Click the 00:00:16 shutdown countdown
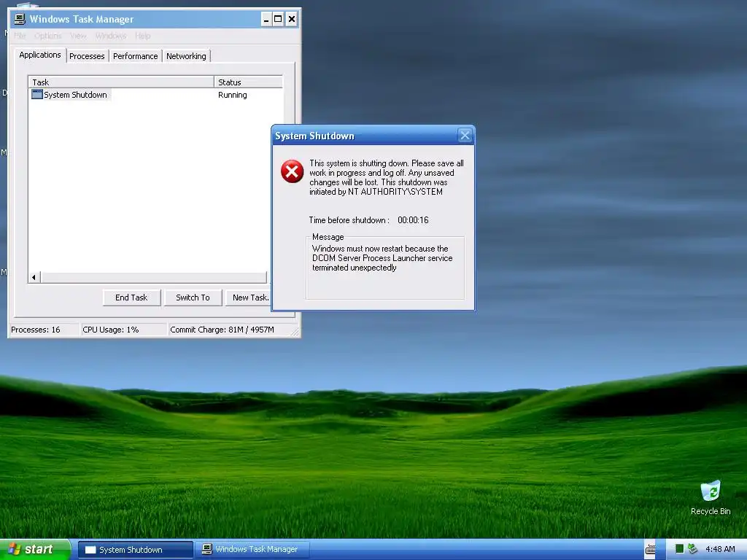747x560 pixels. (x=413, y=220)
